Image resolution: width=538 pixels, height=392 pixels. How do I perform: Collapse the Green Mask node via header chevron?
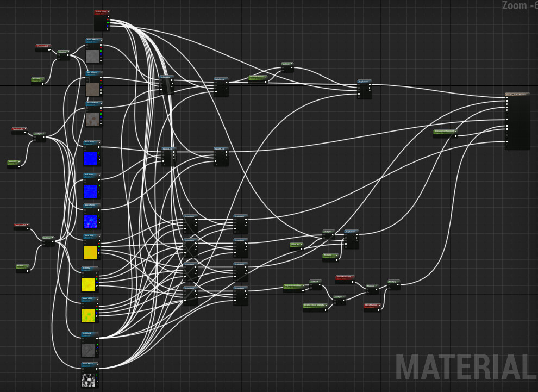(x=97, y=364)
